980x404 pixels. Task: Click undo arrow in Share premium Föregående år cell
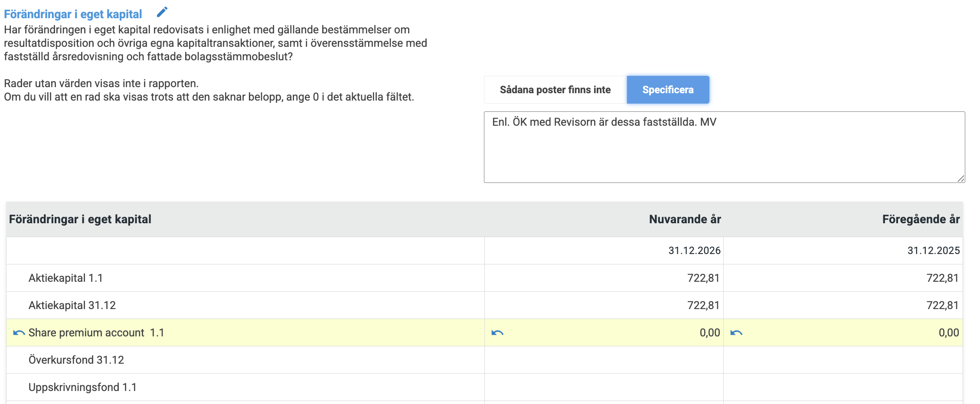pos(736,333)
